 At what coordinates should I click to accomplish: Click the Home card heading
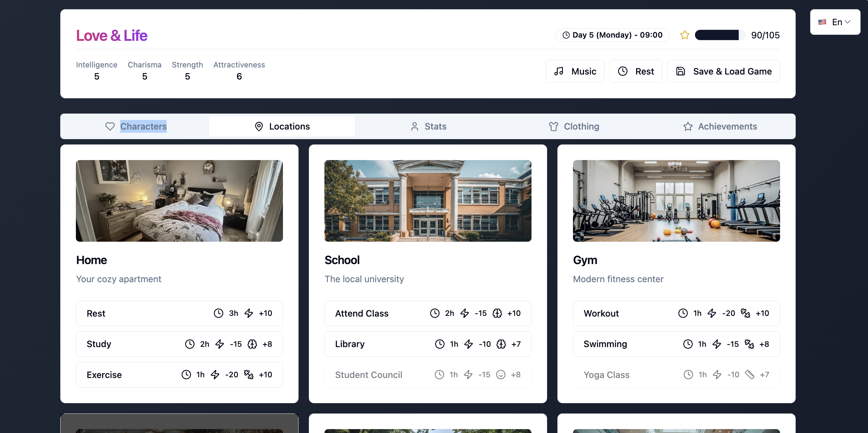pyautogui.click(x=91, y=260)
